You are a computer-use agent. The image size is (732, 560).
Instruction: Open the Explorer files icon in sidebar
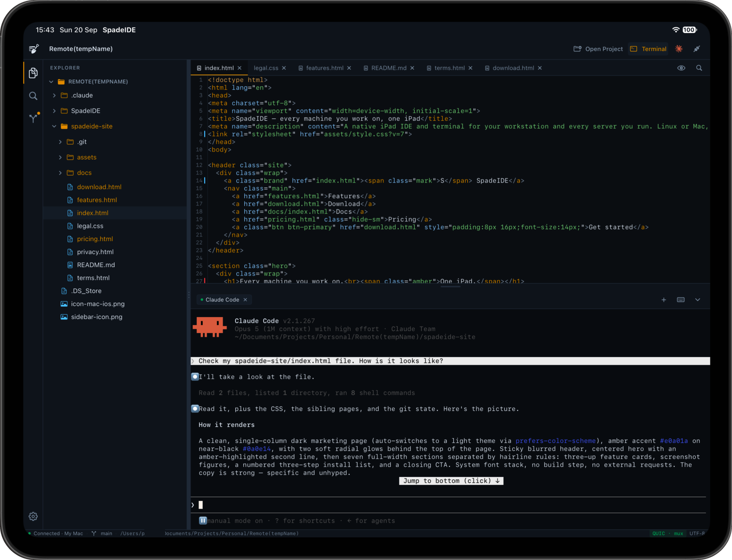33,73
